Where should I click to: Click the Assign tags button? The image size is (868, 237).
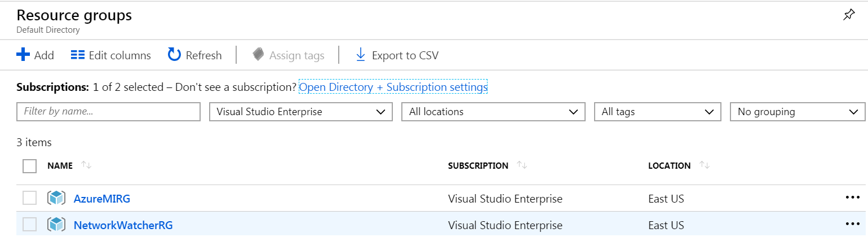(x=289, y=55)
